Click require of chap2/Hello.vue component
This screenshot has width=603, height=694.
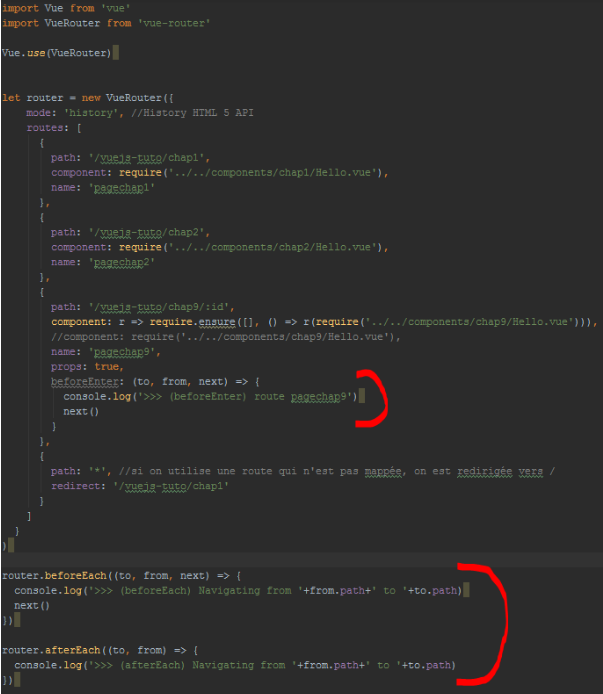point(254,247)
